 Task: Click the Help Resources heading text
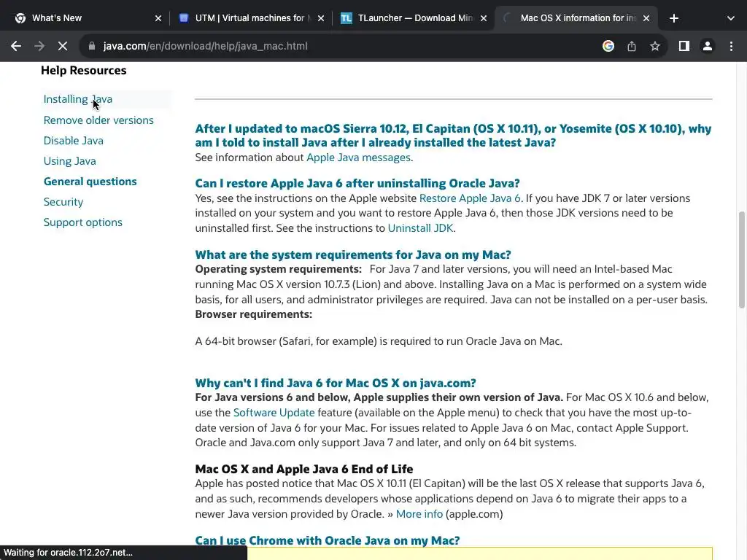tap(83, 71)
